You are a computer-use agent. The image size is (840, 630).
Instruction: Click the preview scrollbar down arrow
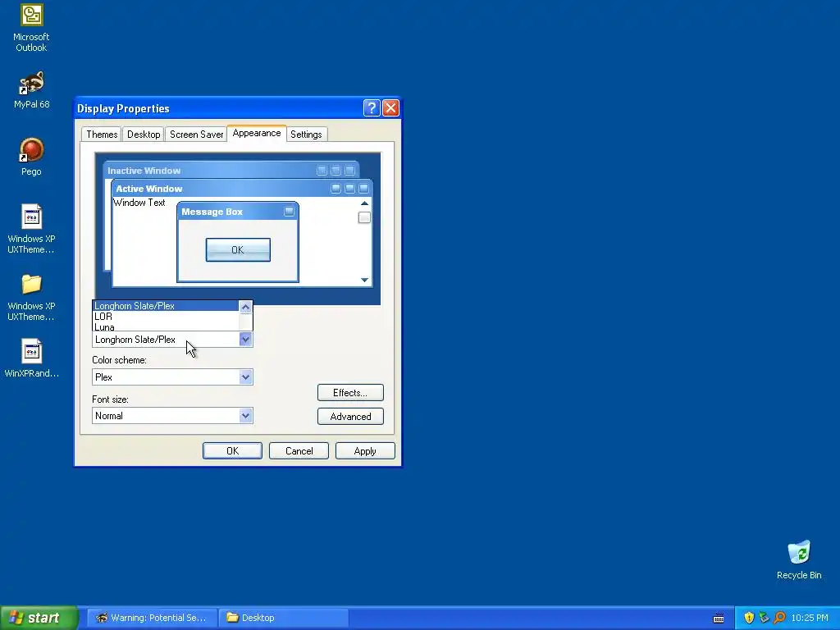(364, 280)
